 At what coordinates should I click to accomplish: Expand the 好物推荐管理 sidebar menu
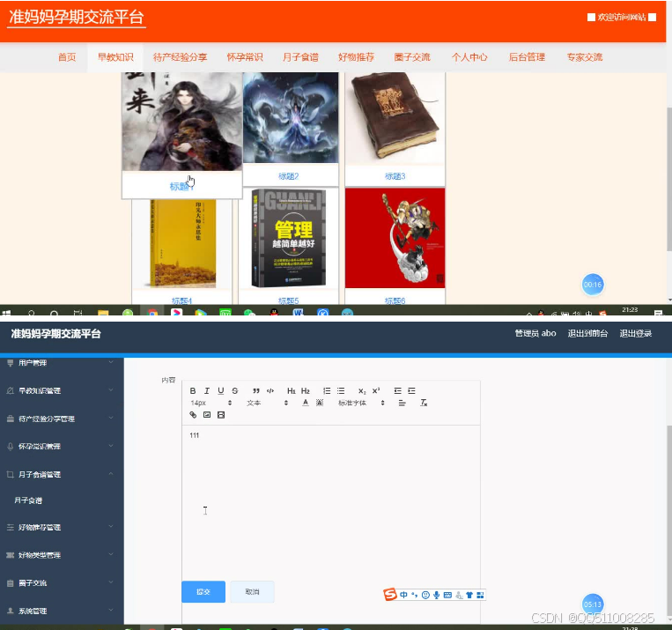(x=62, y=527)
